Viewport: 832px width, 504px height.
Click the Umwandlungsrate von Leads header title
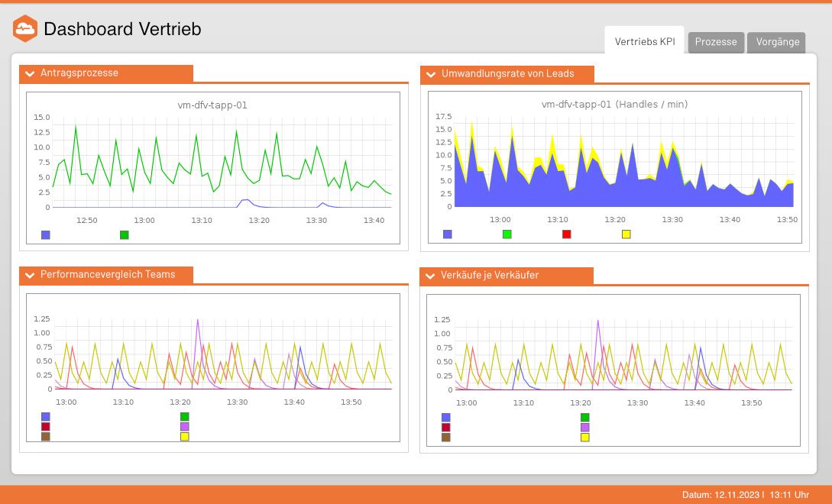[508, 74]
